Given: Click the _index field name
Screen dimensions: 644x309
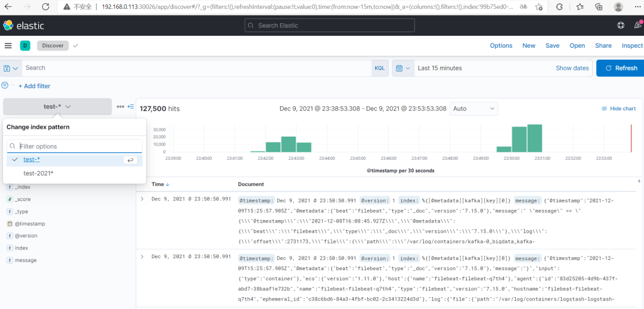Looking at the screenshot, I should click(x=23, y=187).
